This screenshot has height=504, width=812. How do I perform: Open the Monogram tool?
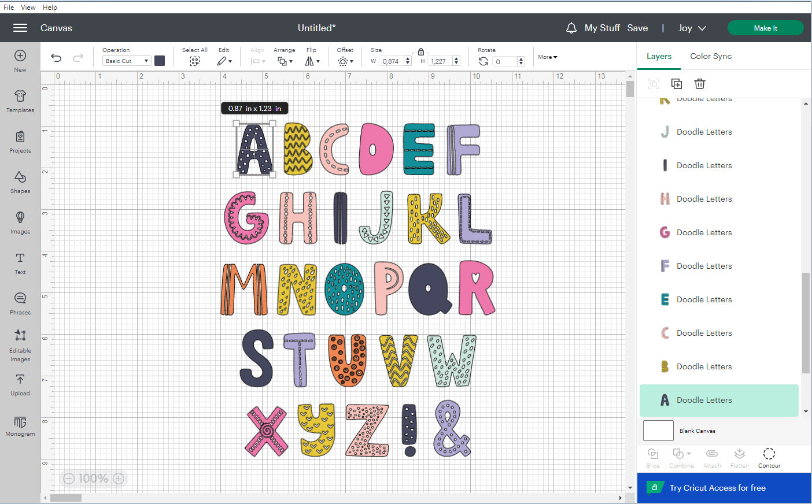[x=20, y=428]
